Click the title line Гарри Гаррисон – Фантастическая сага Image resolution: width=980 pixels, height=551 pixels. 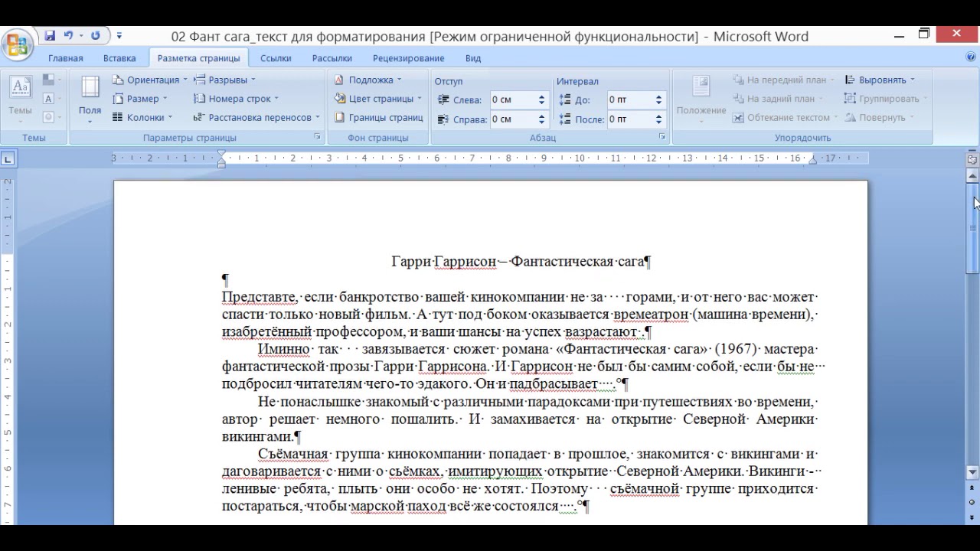[x=521, y=262]
